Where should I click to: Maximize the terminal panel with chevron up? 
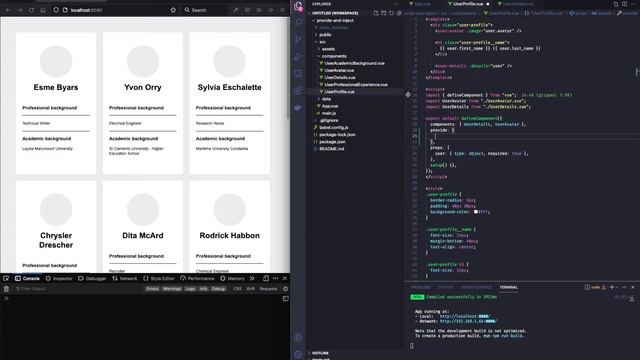[x=624, y=287]
